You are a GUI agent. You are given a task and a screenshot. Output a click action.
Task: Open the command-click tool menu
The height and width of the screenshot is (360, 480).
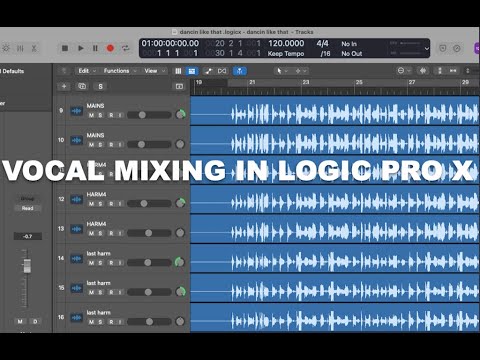tap(301, 71)
